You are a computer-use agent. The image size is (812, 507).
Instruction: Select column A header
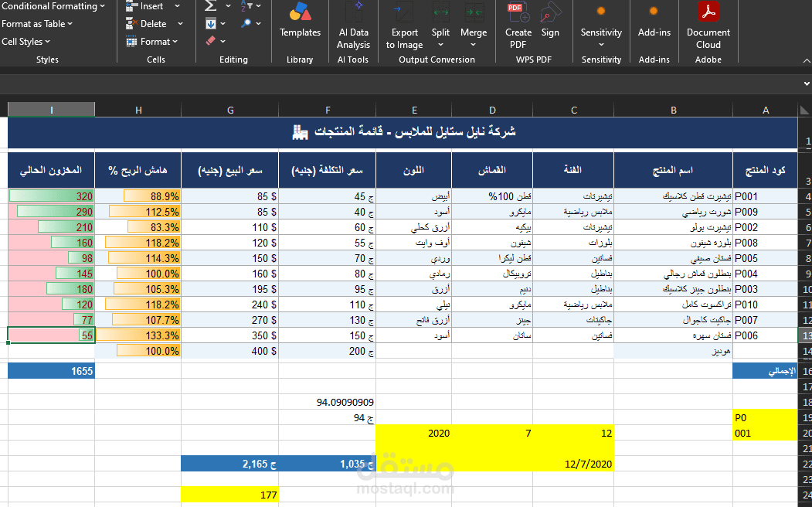766,110
